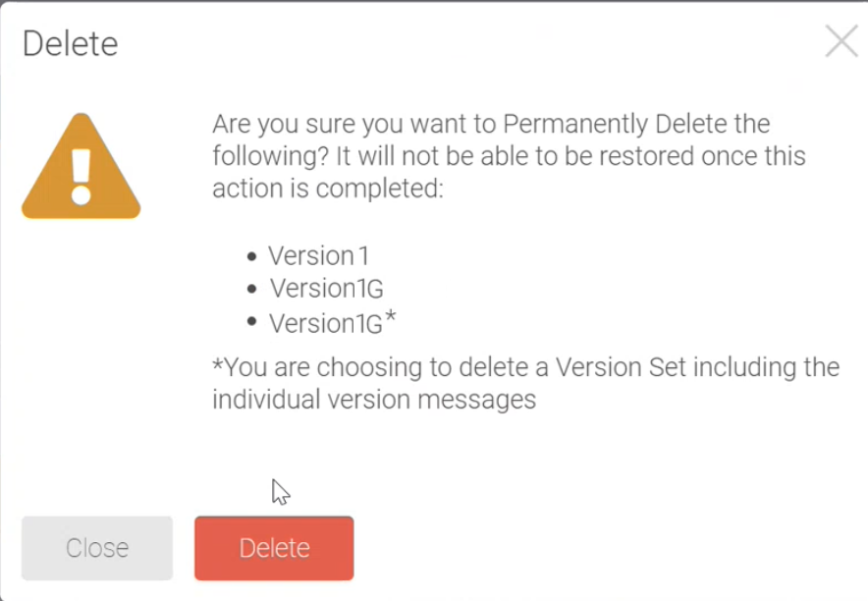Cancel deletion with the gray Close button
Viewport: 868px width, 601px height.
97,548
